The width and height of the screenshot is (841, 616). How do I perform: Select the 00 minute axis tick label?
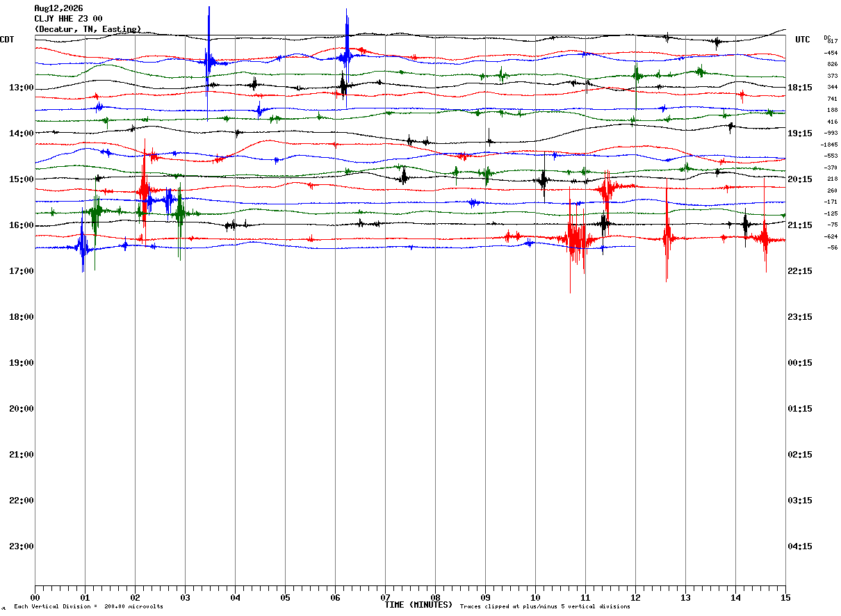pos(35,597)
